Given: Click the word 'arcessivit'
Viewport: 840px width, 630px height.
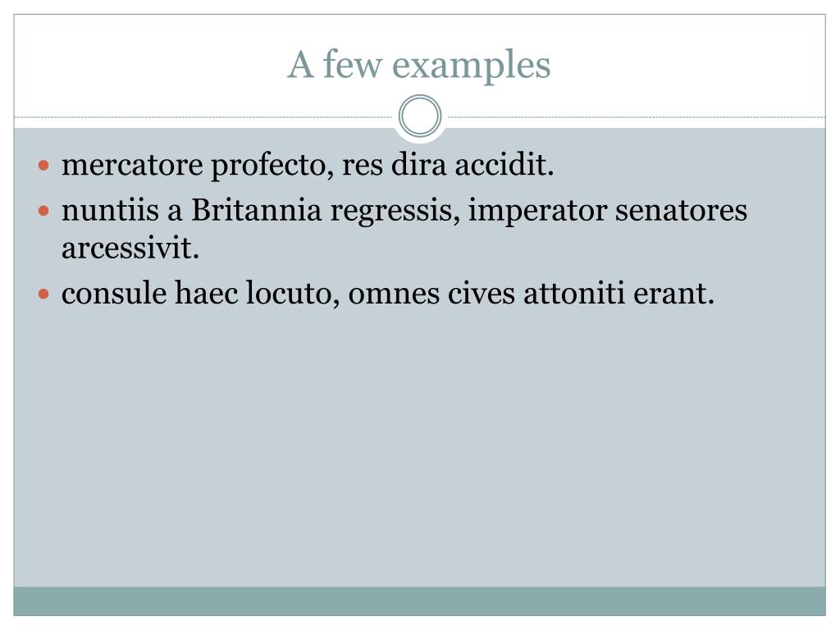Looking at the screenshot, I should click(130, 248).
